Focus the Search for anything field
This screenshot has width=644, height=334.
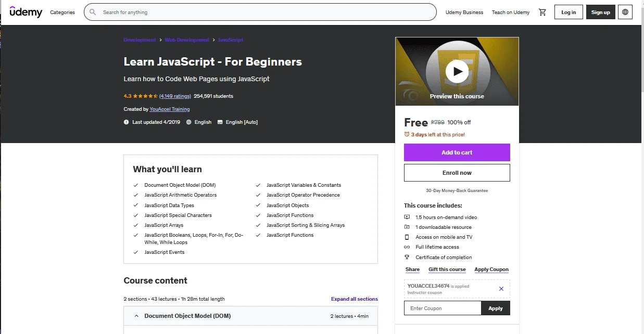click(x=260, y=12)
